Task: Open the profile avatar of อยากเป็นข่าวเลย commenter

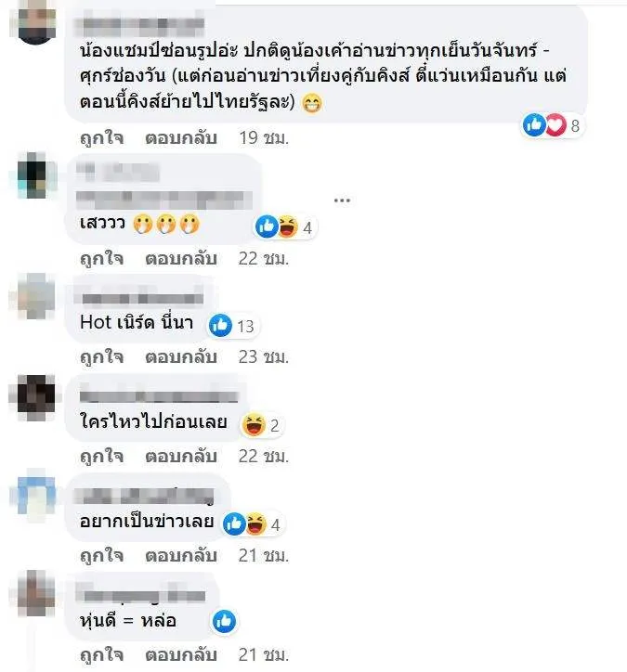Action: (x=37, y=494)
